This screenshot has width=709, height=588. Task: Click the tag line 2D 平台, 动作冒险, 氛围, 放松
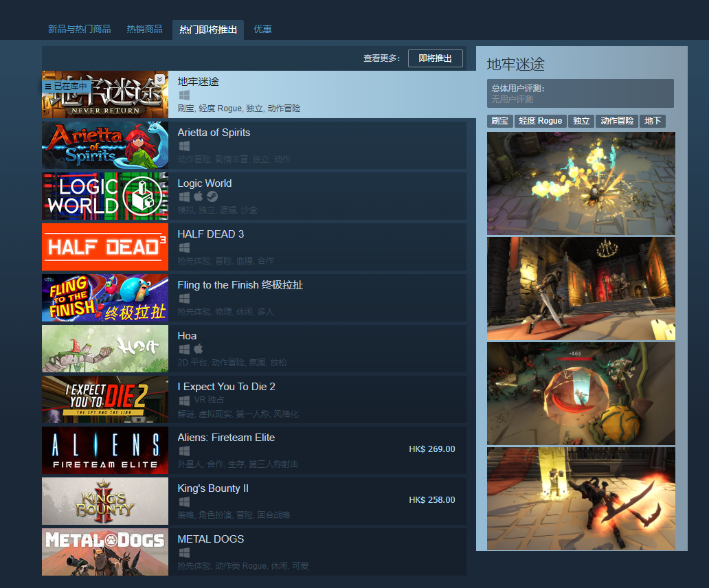click(232, 363)
